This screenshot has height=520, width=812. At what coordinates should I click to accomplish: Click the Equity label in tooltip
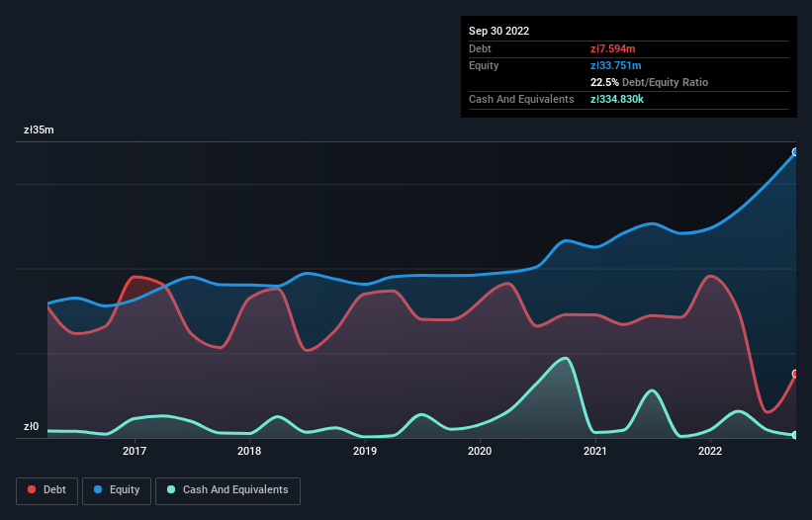484,65
